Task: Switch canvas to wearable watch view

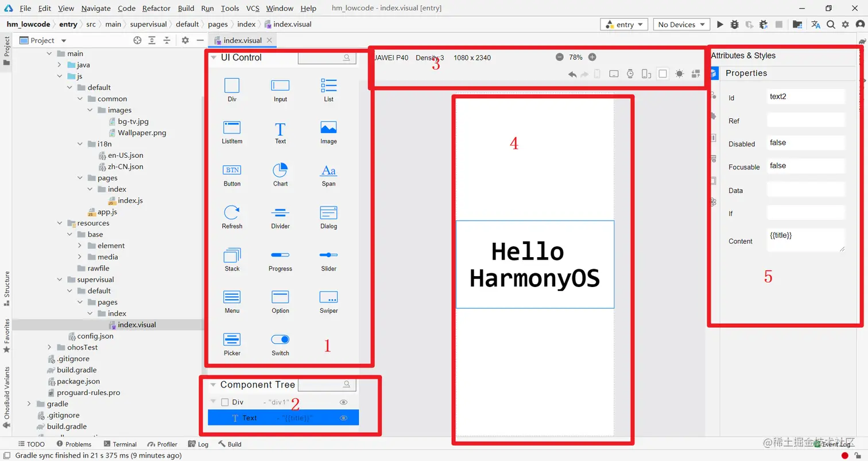Action: (x=630, y=73)
